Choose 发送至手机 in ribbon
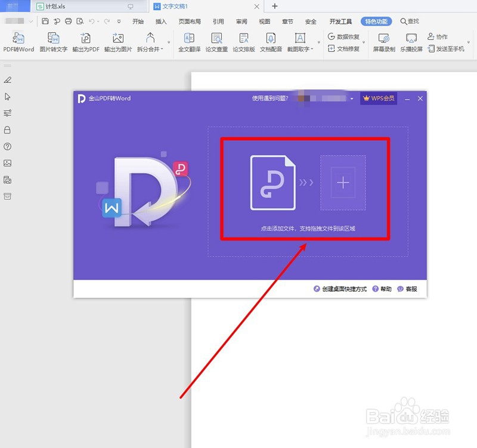Screen dimensions: 477x448 446,49
